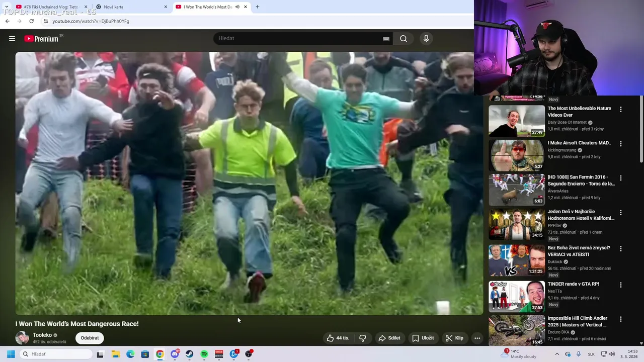
Task: Open the Voicemeeter taskbar icon
Action: (219, 354)
